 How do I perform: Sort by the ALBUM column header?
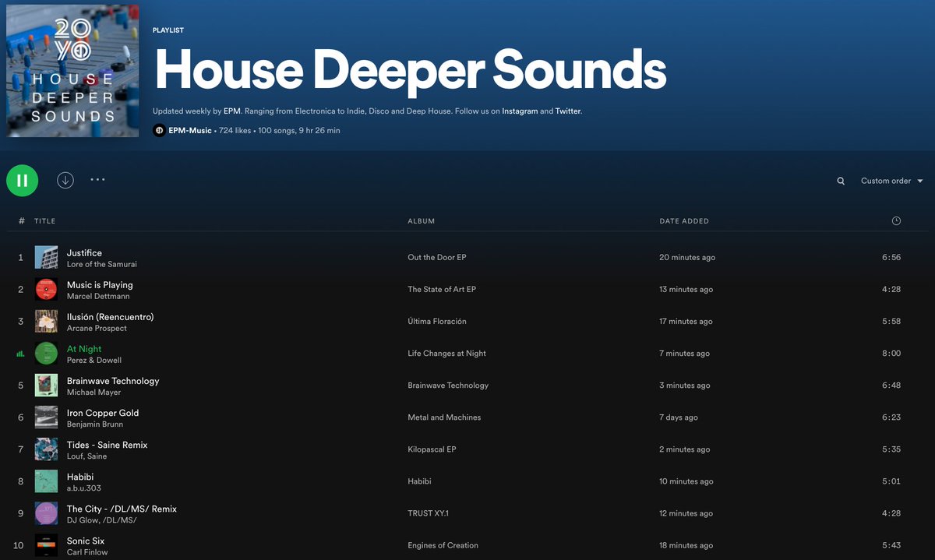click(x=422, y=221)
